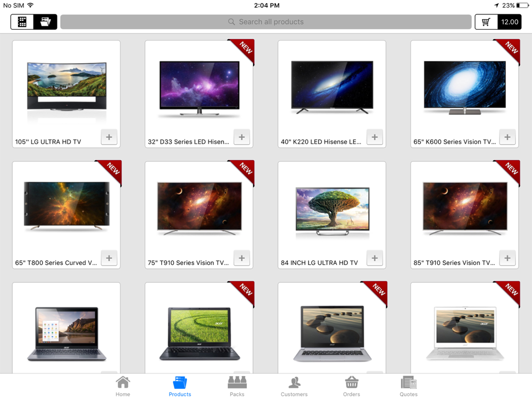Open 75" T910 Series Vision TV image

(x=199, y=209)
